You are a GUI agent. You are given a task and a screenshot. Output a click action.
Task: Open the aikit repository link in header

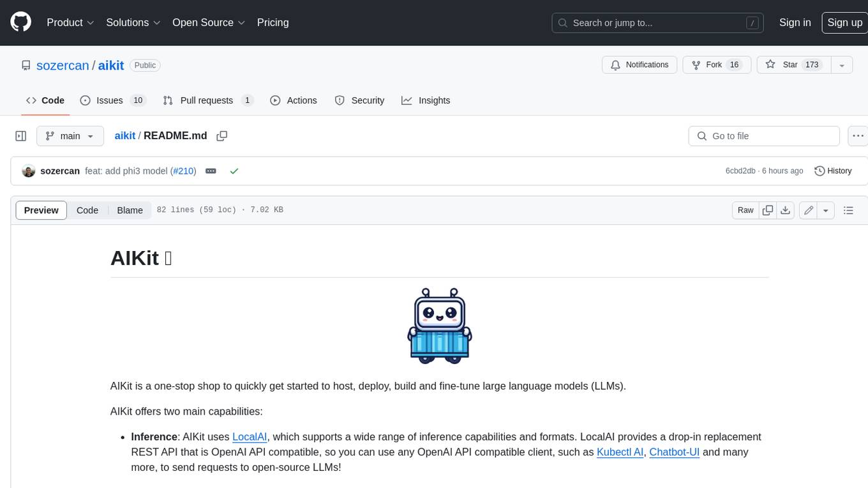(x=111, y=65)
